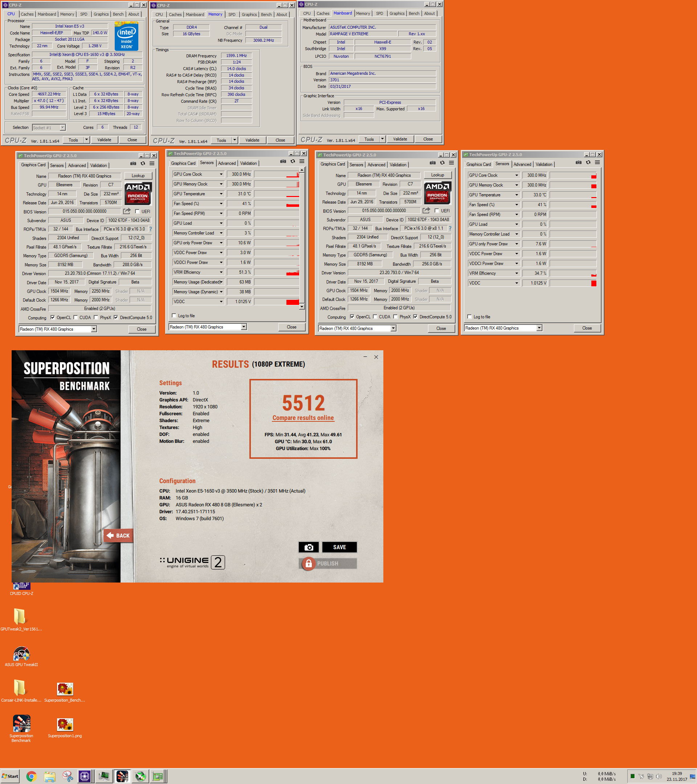Click the 5512 score text
The height and width of the screenshot is (784, 697).
click(x=303, y=403)
